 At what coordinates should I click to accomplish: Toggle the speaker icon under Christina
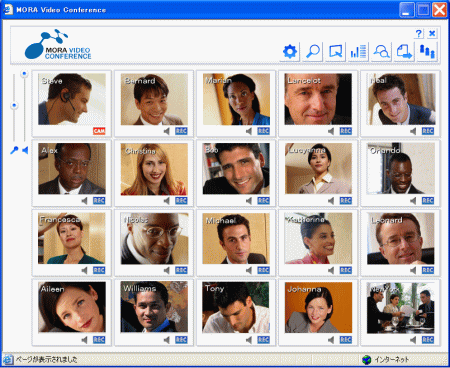coord(167,201)
